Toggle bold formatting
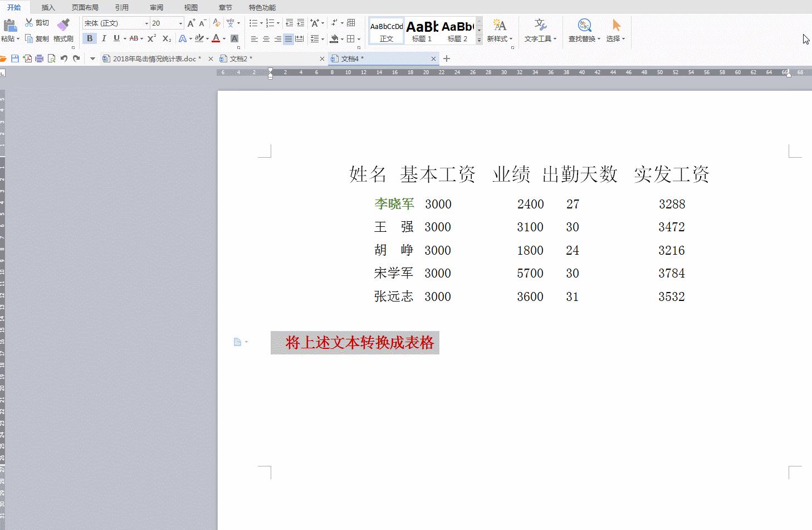 coord(89,38)
